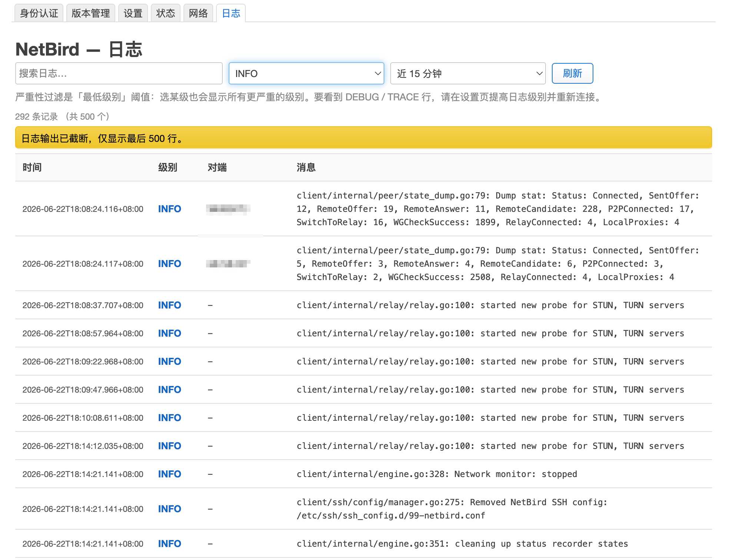Click the INFO level in the Network monitor stopped row
742x560 pixels.
click(x=170, y=474)
